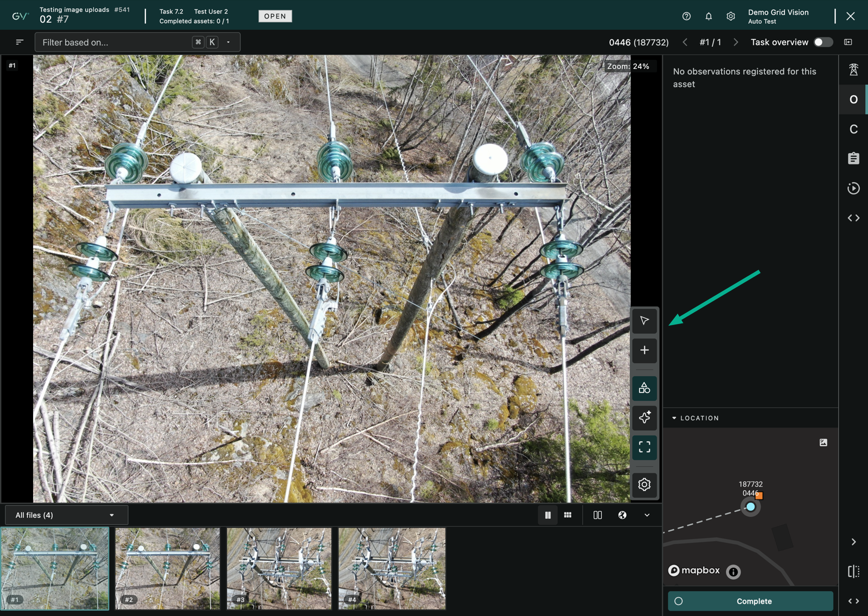Click the asset name 0446 (187732)
The width and height of the screenshot is (868, 616).
[639, 42]
